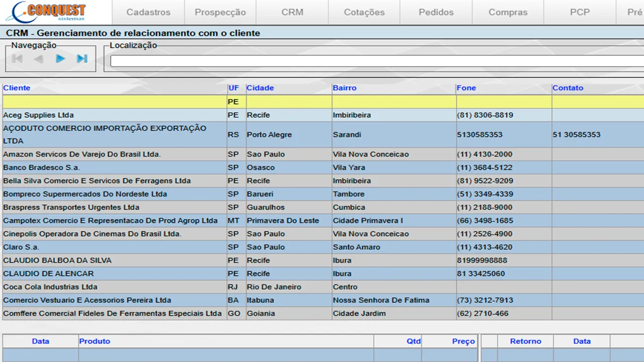
Task: Open the Compras menu
Action: pyautogui.click(x=508, y=12)
